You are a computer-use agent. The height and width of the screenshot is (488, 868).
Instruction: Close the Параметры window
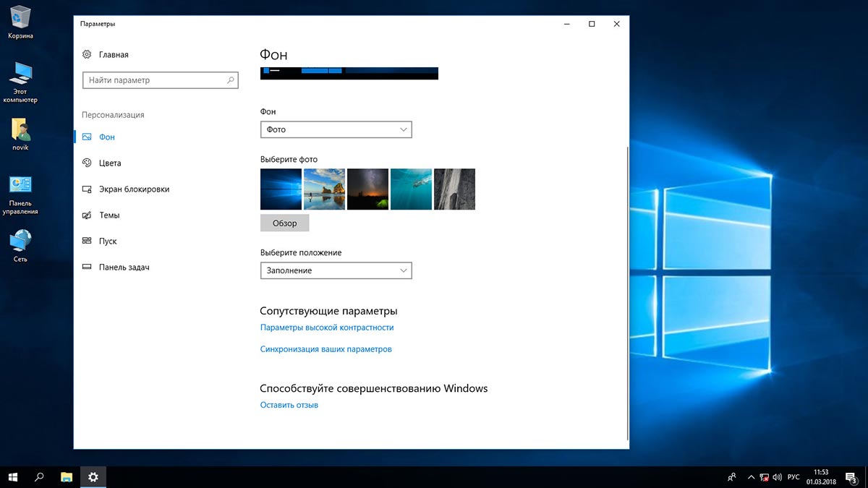tap(616, 24)
